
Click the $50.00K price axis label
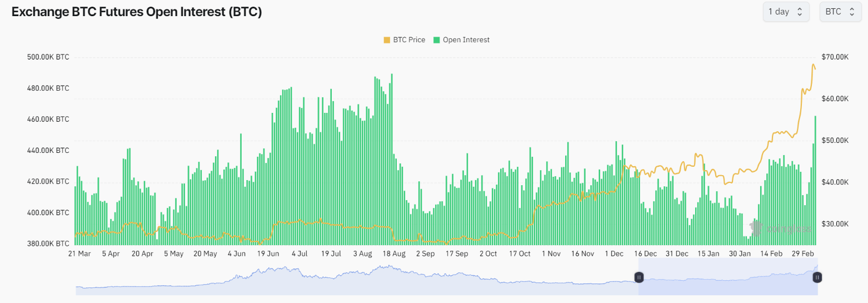[835, 141]
